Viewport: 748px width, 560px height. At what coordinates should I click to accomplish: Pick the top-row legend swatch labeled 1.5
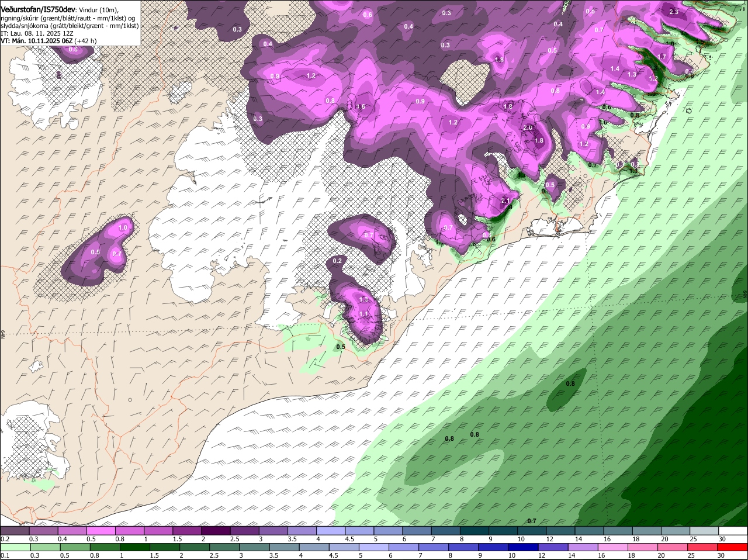(x=187, y=531)
